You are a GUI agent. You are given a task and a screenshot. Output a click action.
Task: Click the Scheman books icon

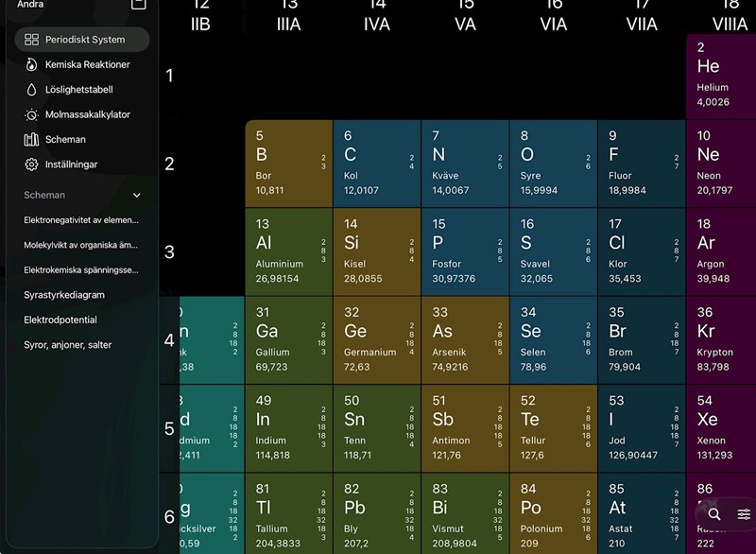point(31,139)
